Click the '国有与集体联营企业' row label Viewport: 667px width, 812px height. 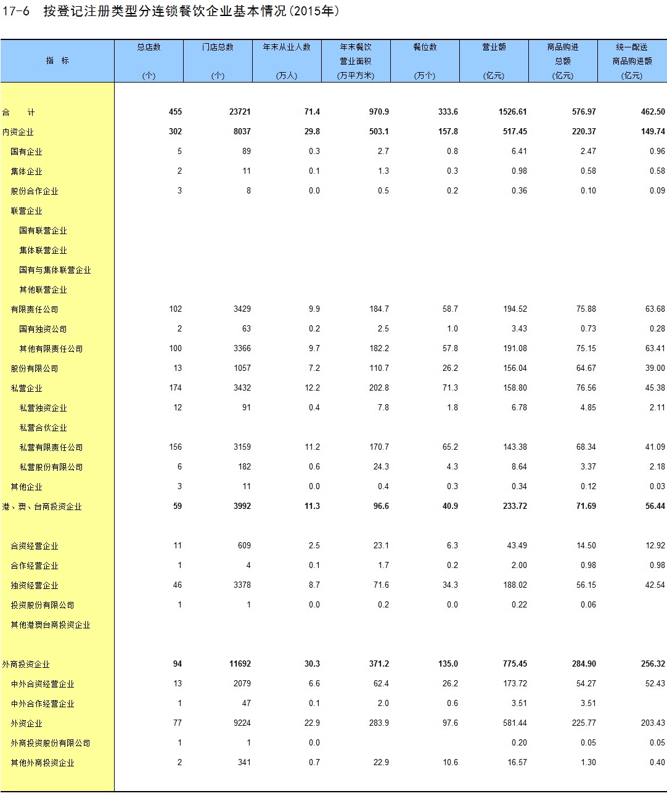click(55, 270)
